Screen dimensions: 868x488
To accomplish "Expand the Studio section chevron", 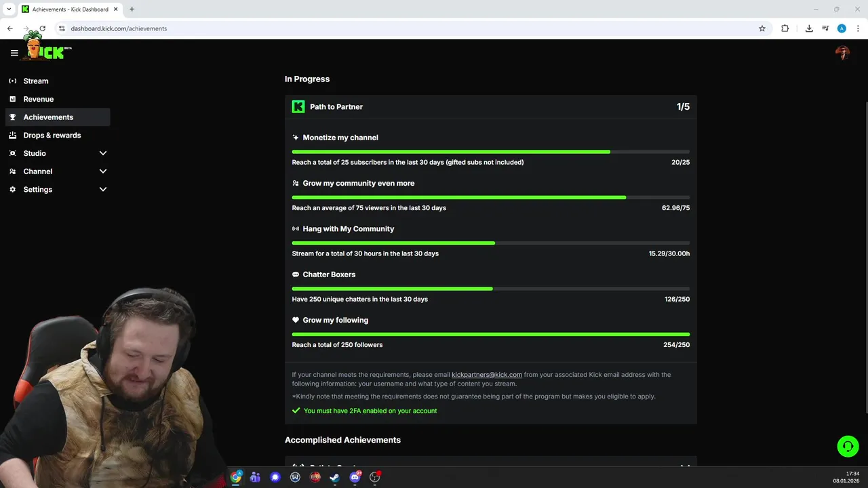I will click(x=103, y=153).
